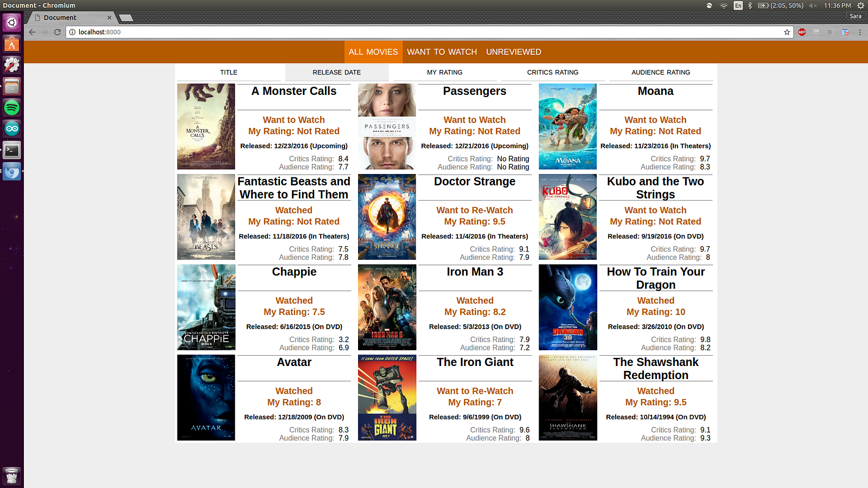Viewport: 868px width, 488px height.
Task: Open the Adblock Plus extension
Action: (x=802, y=32)
